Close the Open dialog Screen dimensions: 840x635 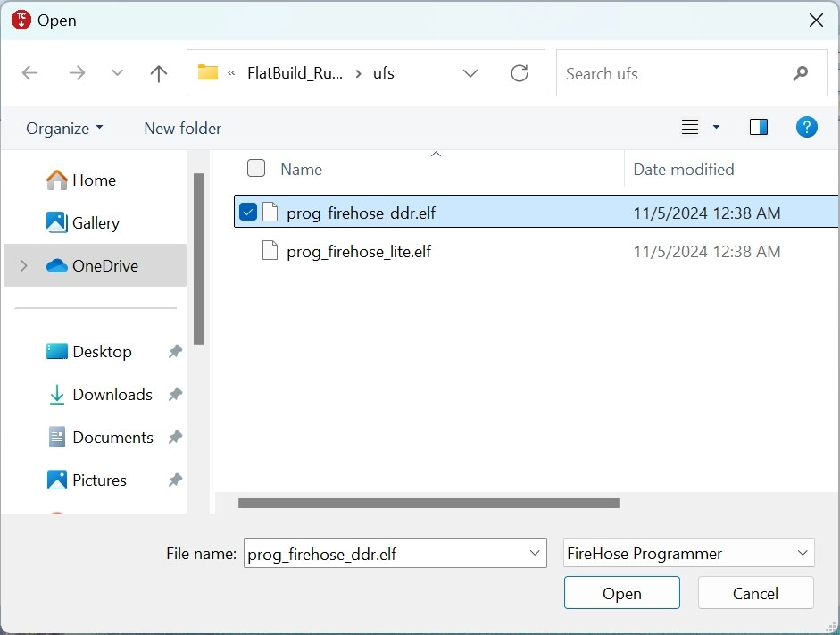pos(816,21)
